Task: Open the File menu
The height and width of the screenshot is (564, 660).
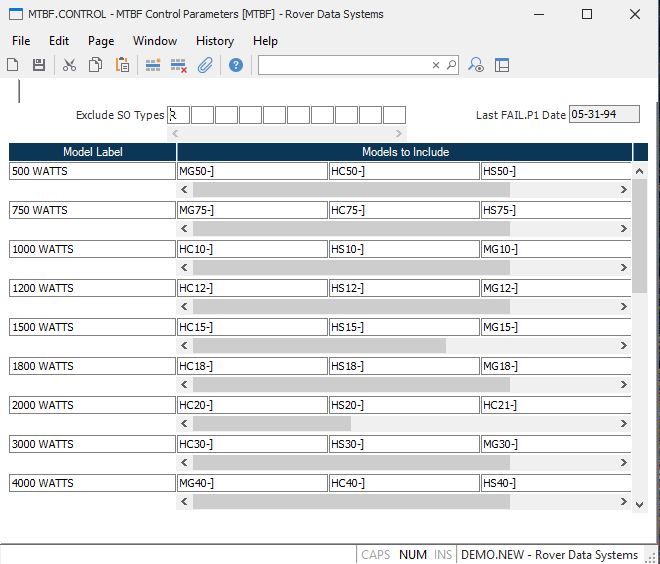Action: click(x=21, y=41)
